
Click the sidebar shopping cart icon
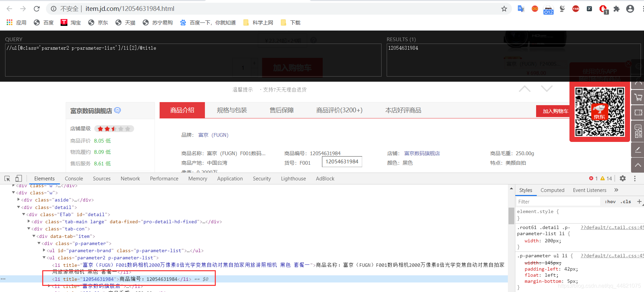tap(638, 98)
